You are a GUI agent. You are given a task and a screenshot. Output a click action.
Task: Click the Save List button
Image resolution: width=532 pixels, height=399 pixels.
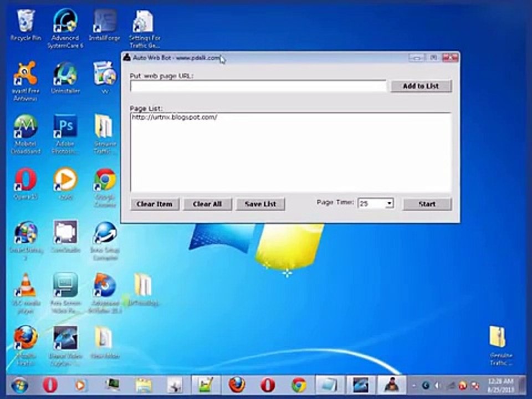(260, 204)
